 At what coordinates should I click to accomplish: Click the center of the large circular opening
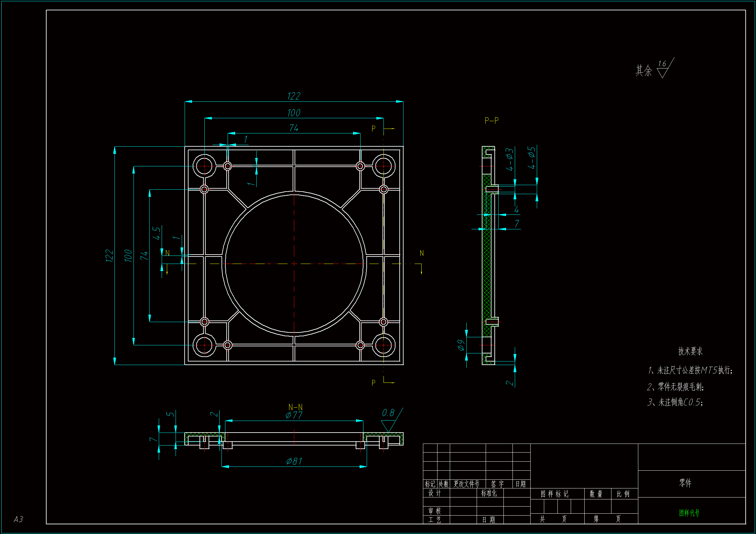pos(294,264)
